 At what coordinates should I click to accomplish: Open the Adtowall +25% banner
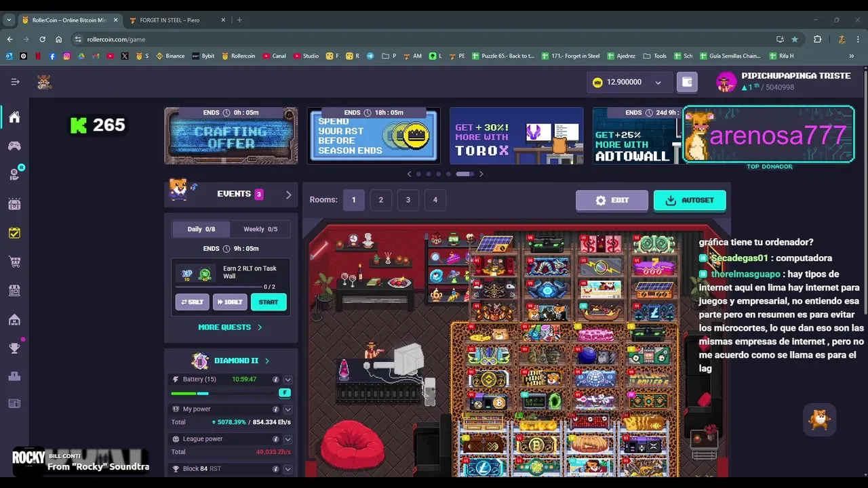636,136
